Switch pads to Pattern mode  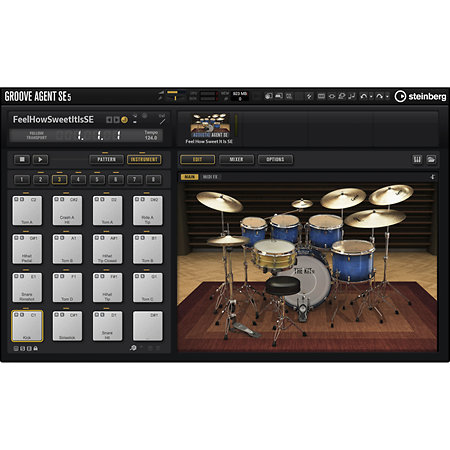[x=106, y=159]
